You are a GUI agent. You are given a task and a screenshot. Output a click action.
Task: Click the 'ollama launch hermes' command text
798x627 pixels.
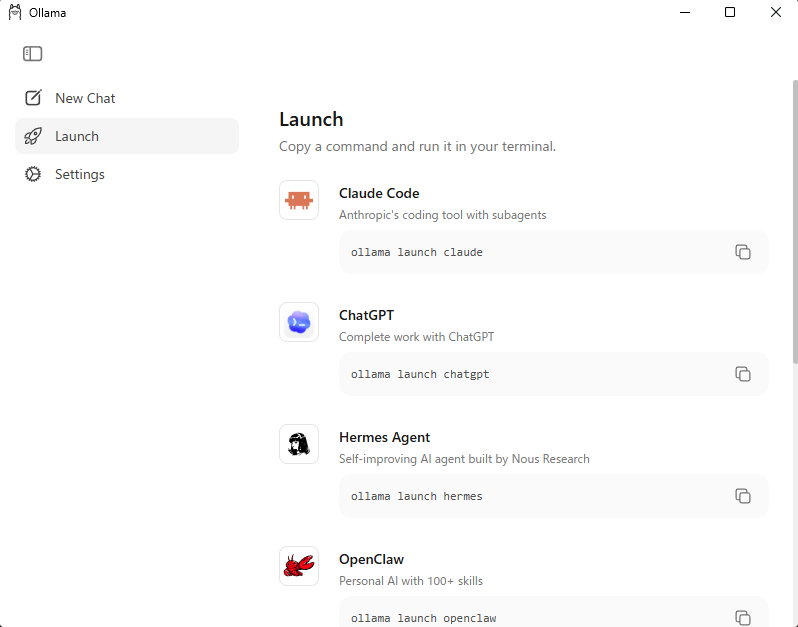click(x=416, y=496)
